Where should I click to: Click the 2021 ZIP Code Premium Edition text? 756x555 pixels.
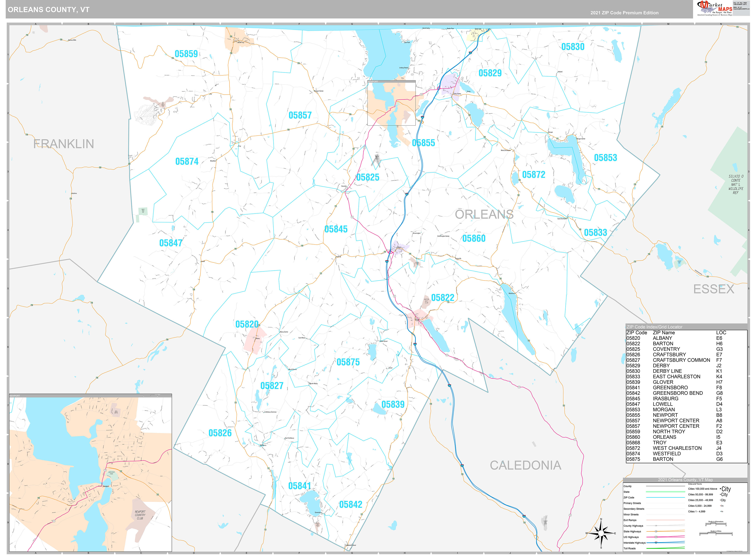[624, 13]
